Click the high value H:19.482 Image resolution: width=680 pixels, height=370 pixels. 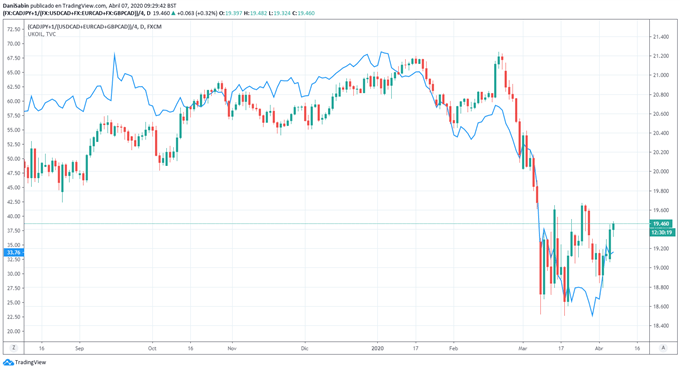tap(255, 13)
